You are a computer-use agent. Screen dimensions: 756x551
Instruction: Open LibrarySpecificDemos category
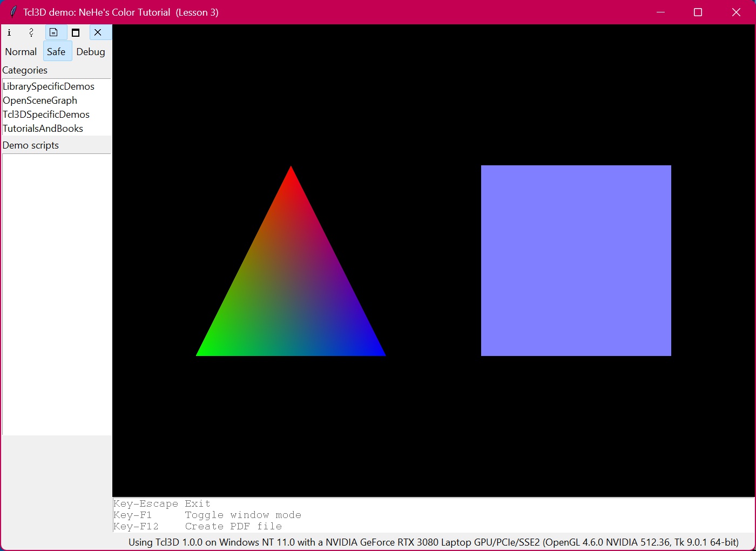pos(49,86)
